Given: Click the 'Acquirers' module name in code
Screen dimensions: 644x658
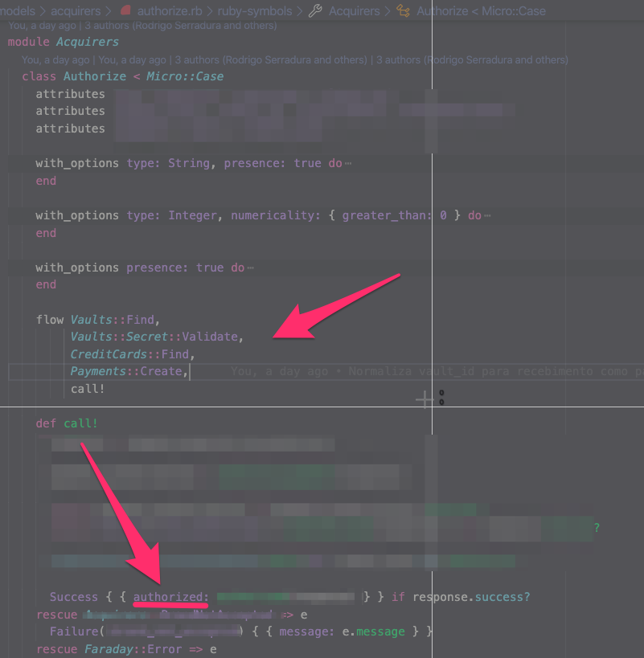Looking at the screenshot, I should pyautogui.click(x=88, y=42).
